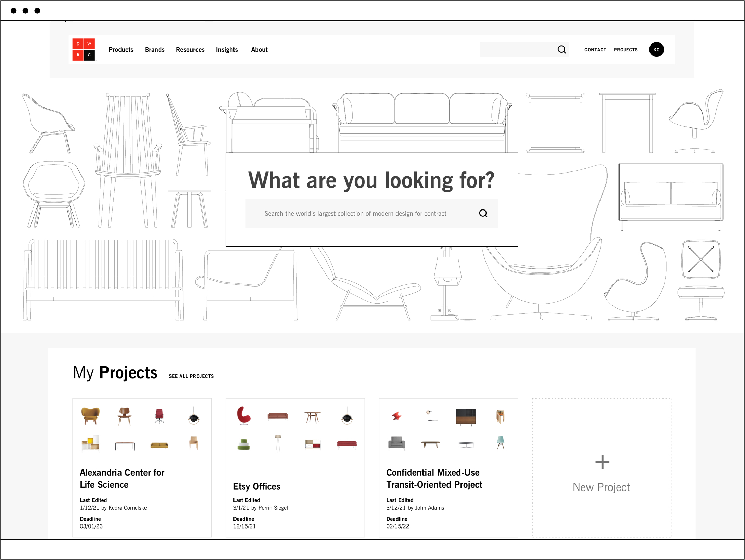Click the hero search magnifier icon

(x=483, y=214)
